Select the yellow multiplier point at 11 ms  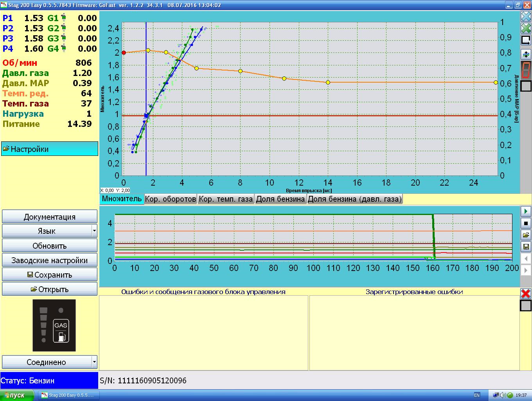284,78
